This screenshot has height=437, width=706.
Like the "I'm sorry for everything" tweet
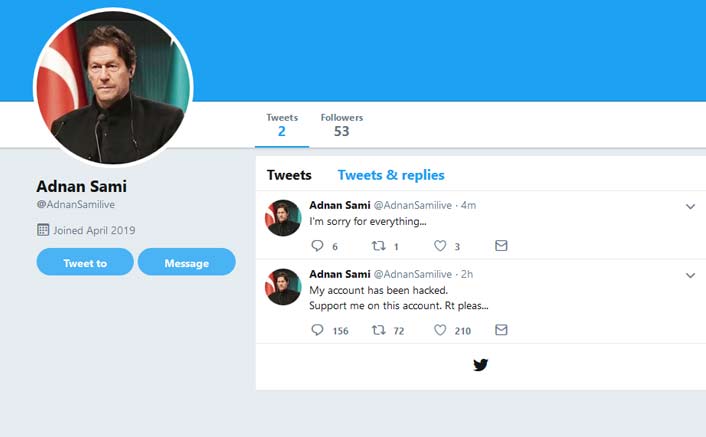pos(440,246)
